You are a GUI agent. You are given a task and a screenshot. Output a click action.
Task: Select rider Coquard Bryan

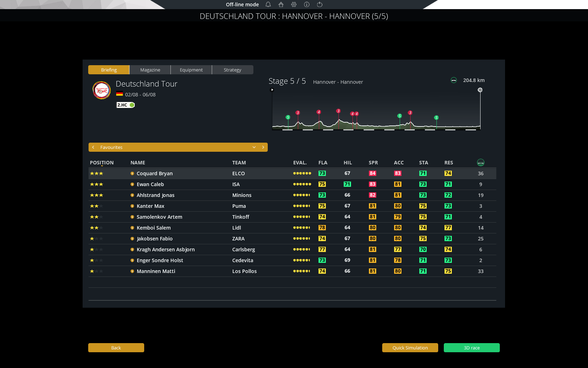tap(155, 173)
